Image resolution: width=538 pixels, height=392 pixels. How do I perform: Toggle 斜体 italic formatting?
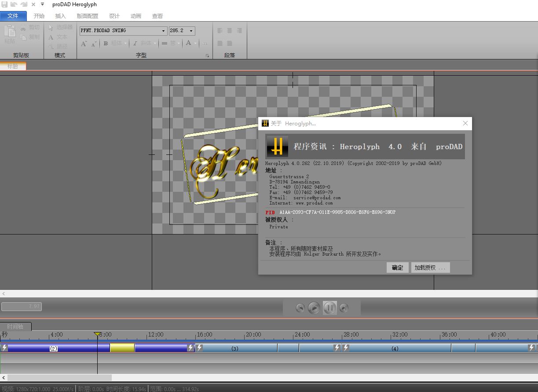pyautogui.click(x=142, y=43)
